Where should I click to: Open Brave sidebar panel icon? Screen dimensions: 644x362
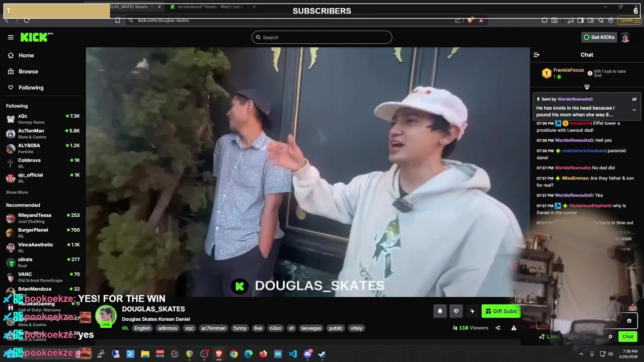point(580,20)
